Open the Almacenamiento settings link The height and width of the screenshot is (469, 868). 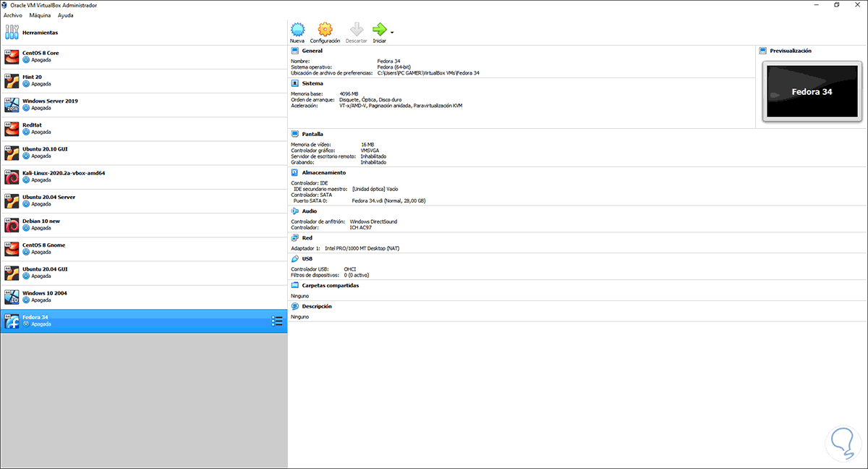[323, 173]
